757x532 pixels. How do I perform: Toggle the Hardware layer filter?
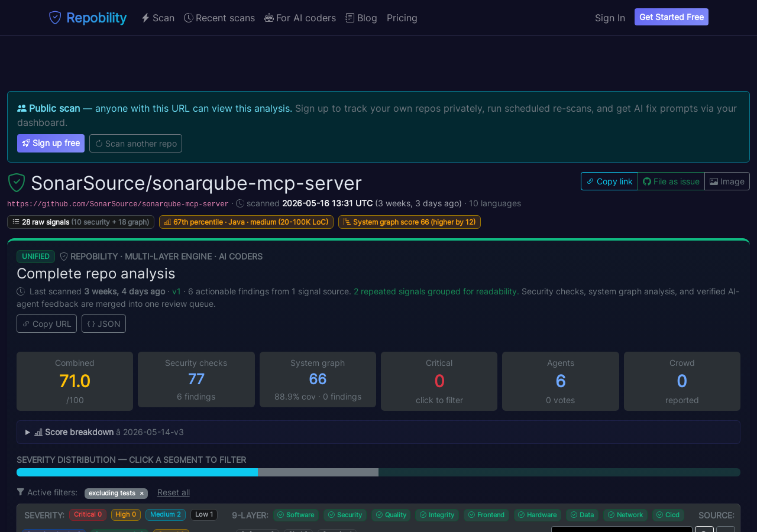click(x=538, y=515)
